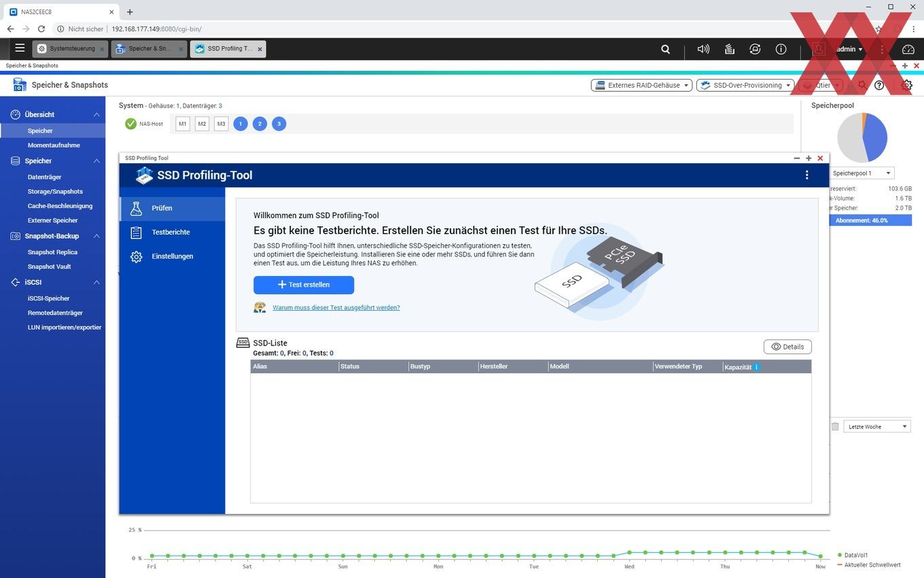The height and width of the screenshot is (578, 924).
Task: Select disk bay 2 circle
Action: point(260,124)
